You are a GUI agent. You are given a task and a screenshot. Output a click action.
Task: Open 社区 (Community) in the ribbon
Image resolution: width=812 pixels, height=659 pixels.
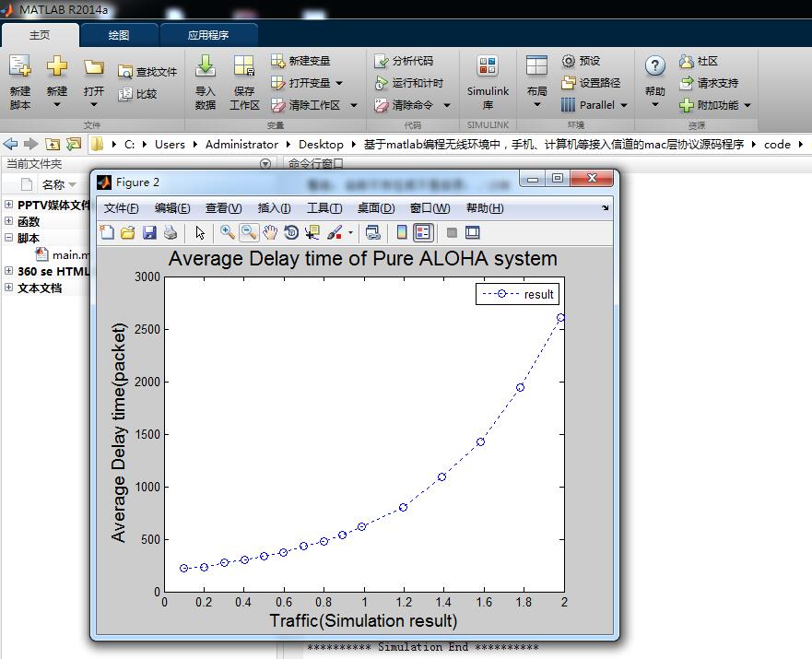tap(699, 61)
